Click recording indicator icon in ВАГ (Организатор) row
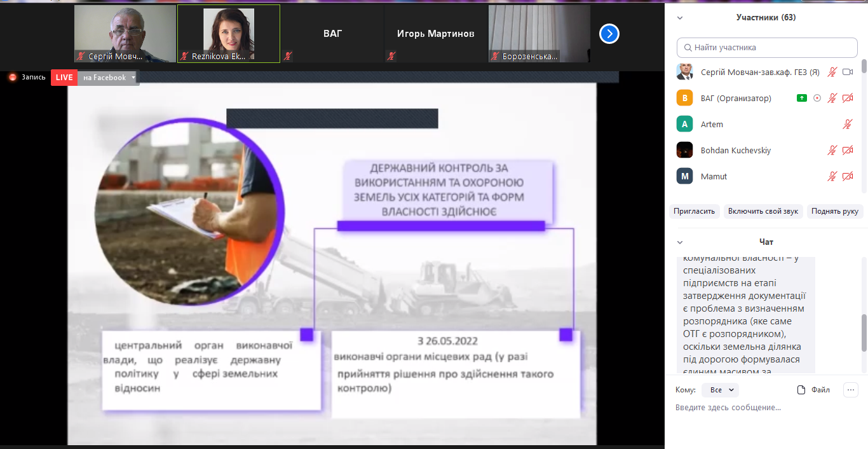This screenshot has height=449, width=868. click(817, 98)
